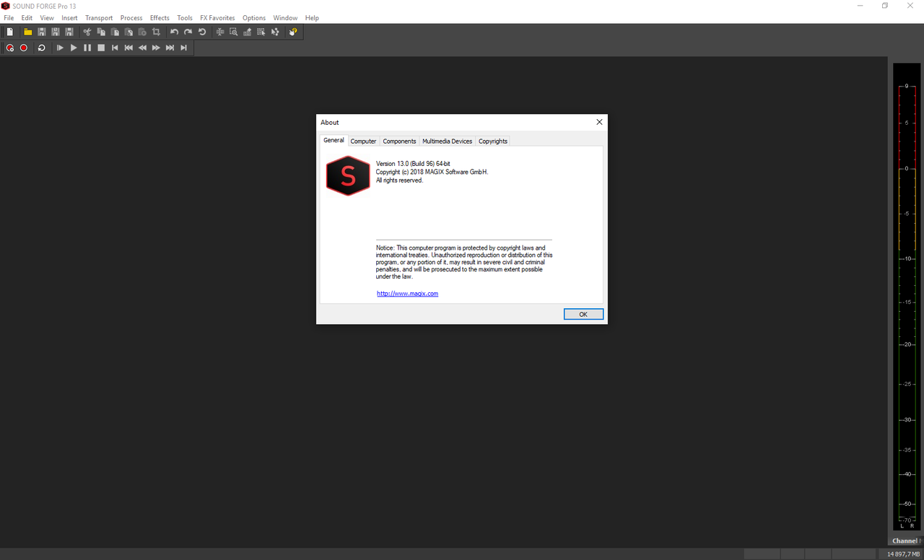Open the Tools menu
The width and height of the screenshot is (924, 560).
[x=185, y=18]
